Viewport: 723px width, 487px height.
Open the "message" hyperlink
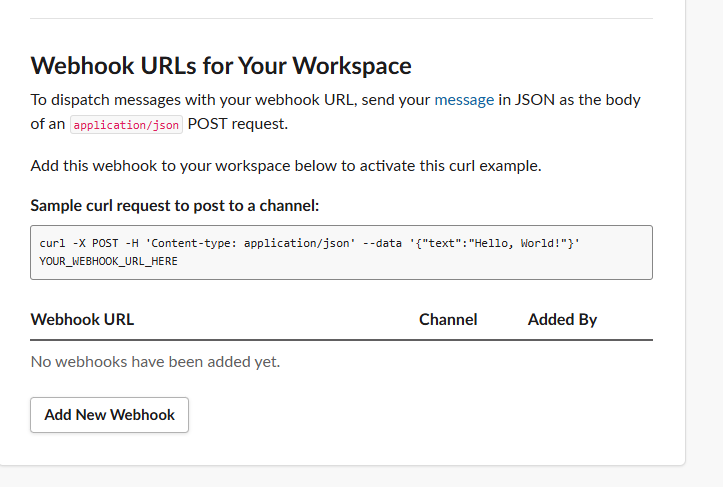pyautogui.click(x=463, y=100)
